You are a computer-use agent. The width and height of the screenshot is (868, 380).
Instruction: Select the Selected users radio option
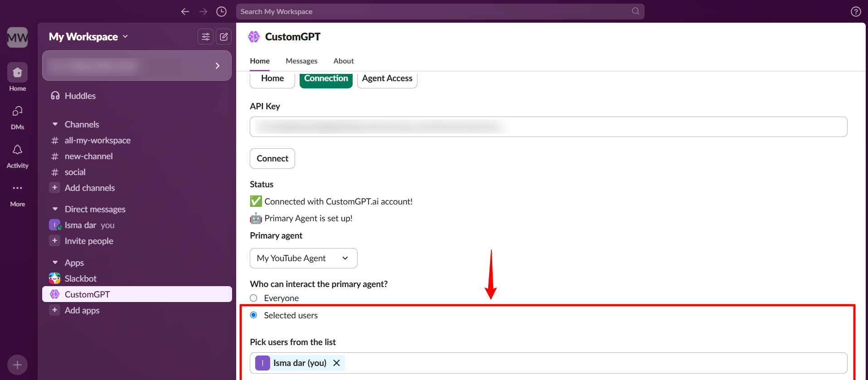point(253,315)
